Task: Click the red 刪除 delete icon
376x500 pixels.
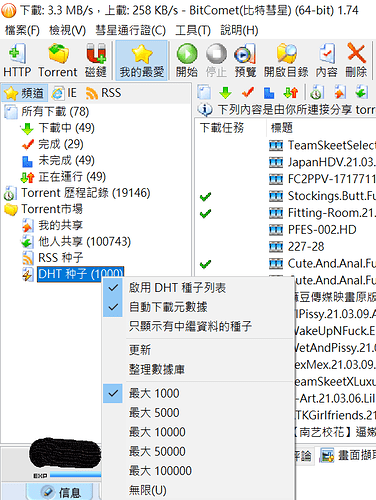Action: click(x=356, y=60)
